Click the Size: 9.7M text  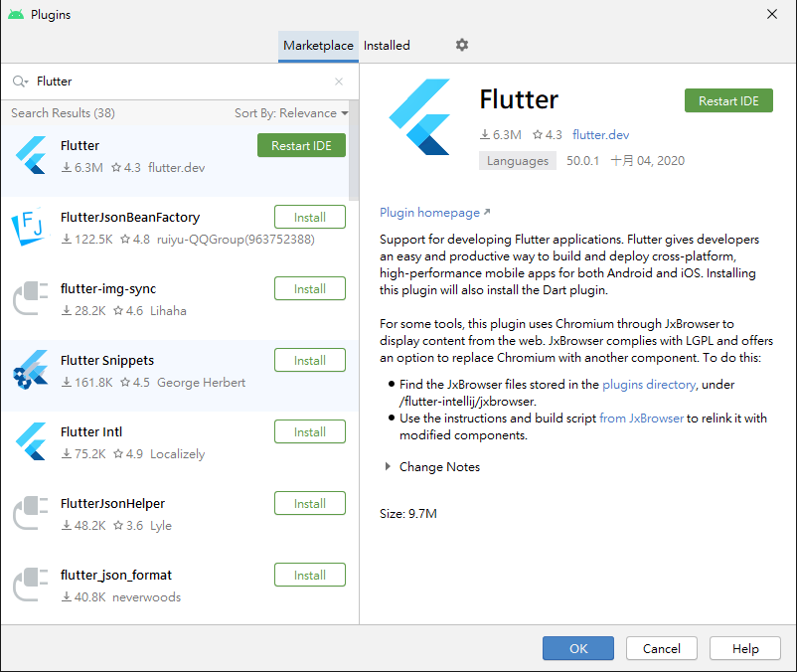408,513
